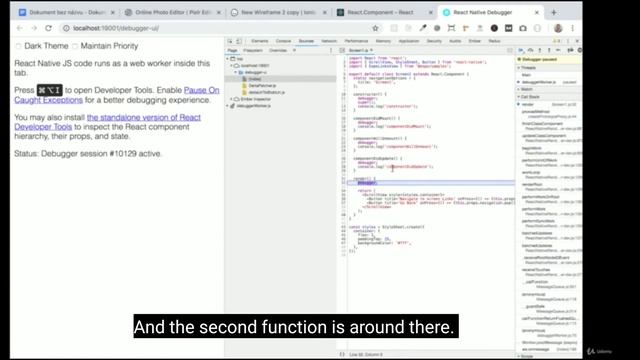Select the (index) file in tree
The height and width of the screenshot is (360, 640).
coord(255,79)
